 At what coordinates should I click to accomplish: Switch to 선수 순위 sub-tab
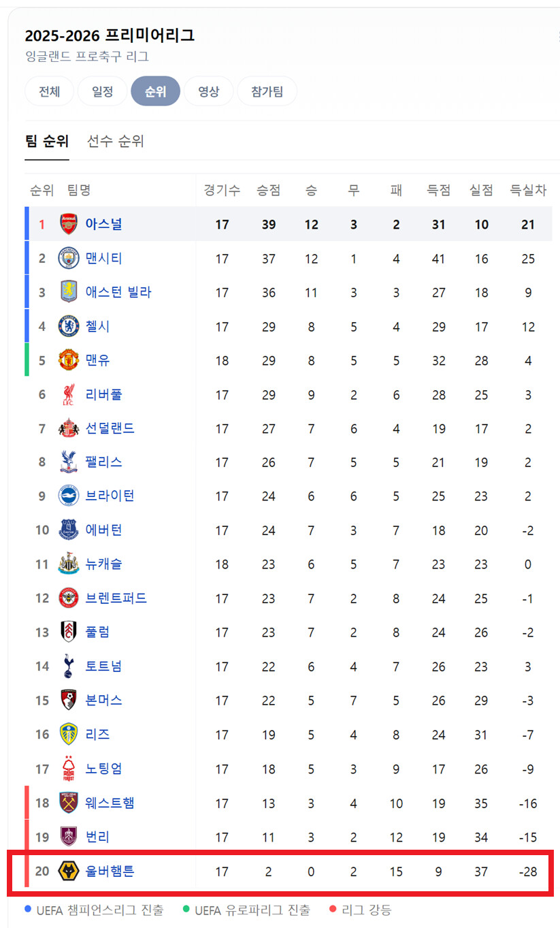point(116,141)
